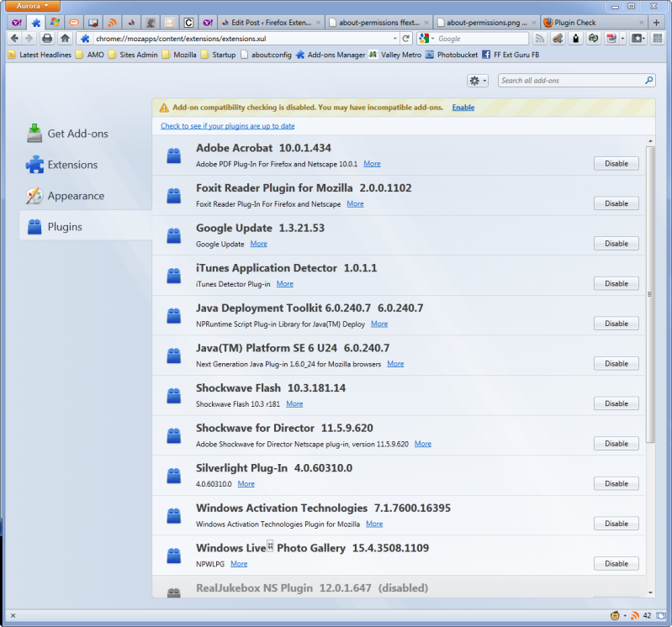Show More details for Shockwave Flash

coord(294,404)
